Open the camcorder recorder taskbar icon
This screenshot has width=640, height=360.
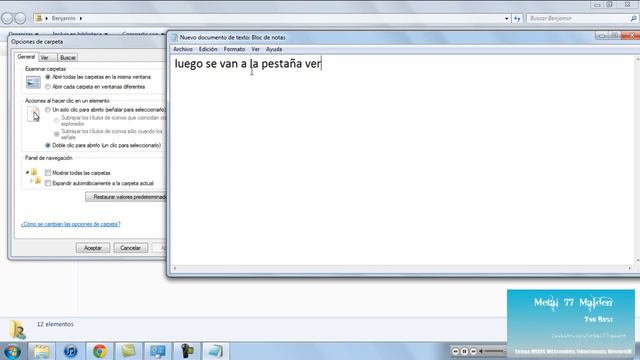click(187, 351)
